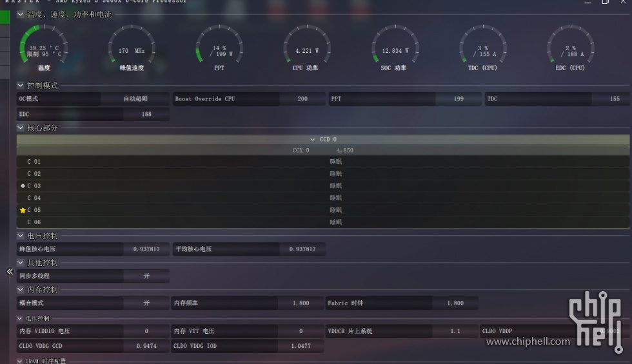Click the CCX 0 row with 4,850
Screen dimensions: 632x364
(323, 151)
